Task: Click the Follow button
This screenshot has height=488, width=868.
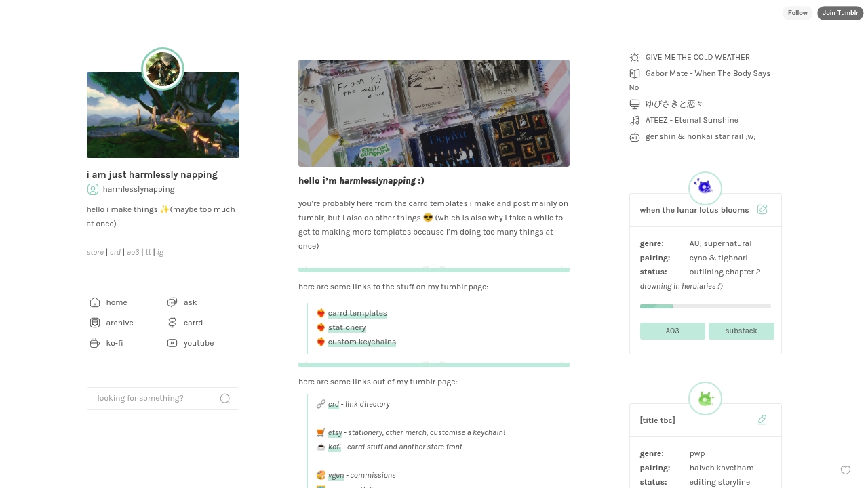Action: pos(797,13)
